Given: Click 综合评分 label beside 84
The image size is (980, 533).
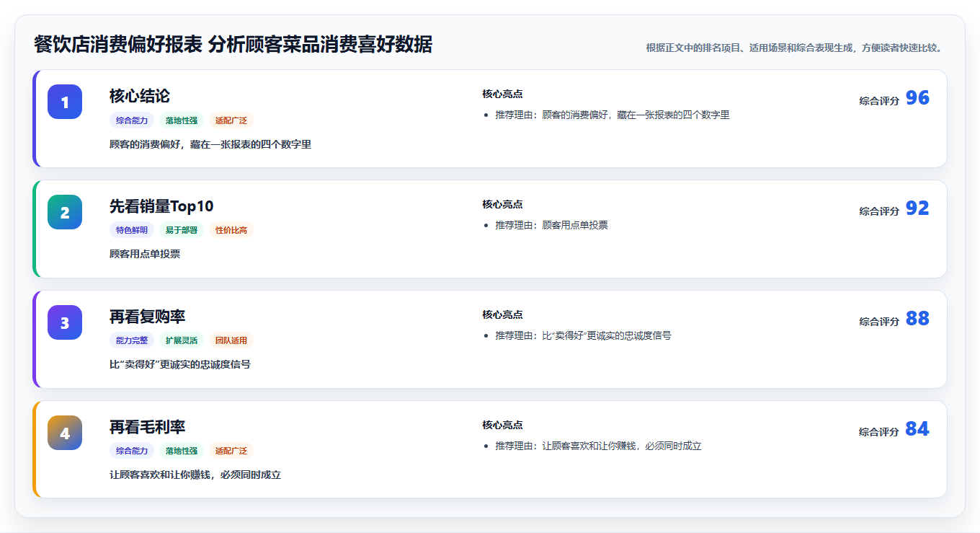Looking at the screenshot, I should pos(879,432).
